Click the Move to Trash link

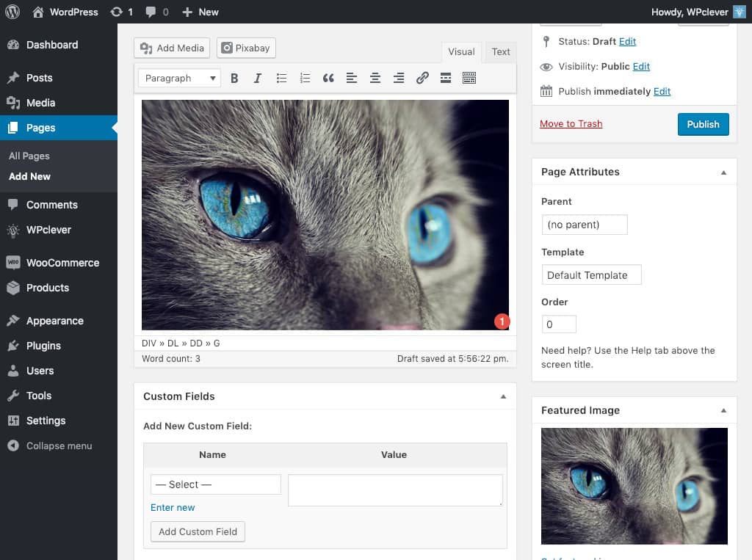(x=571, y=124)
